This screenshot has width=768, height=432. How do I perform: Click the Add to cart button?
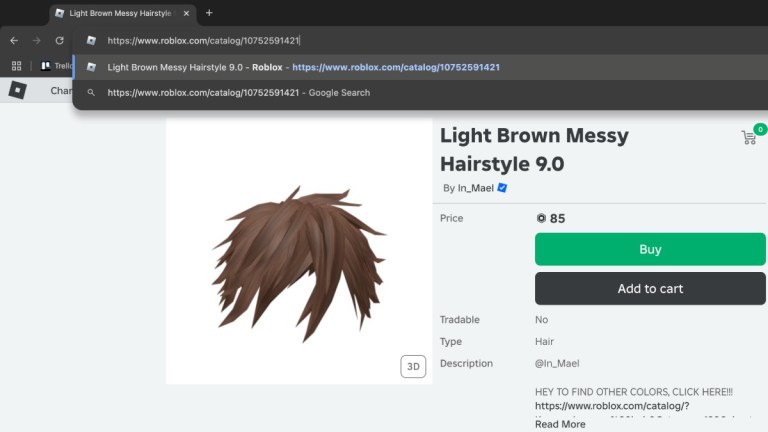(x=650, y=288)
